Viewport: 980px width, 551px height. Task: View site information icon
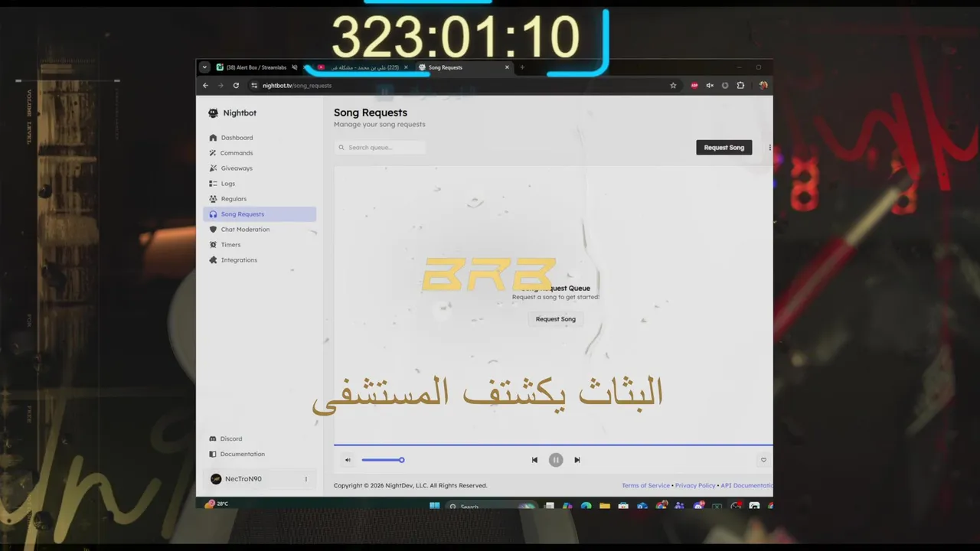point(254,86)
